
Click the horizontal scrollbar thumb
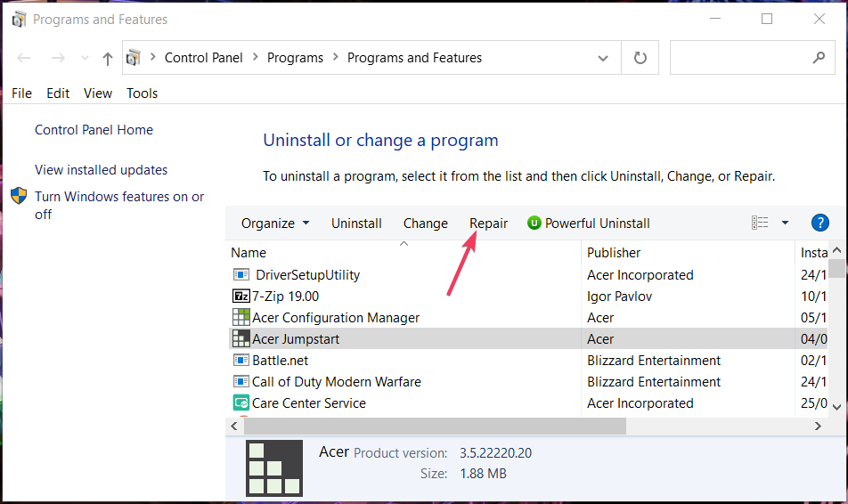point(435,427)
